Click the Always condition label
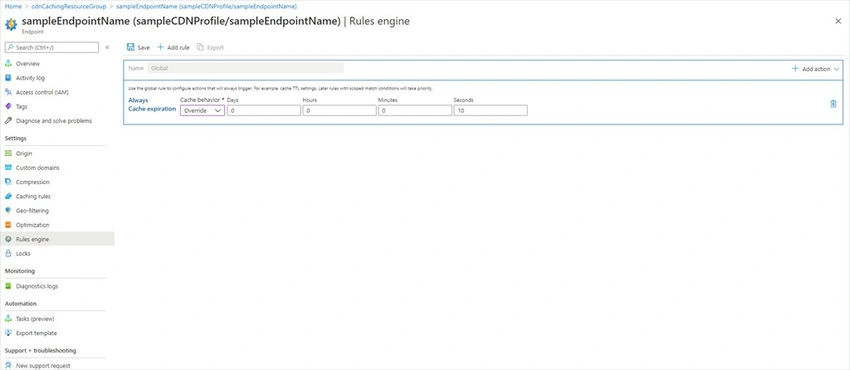Viewport: 850px width, 370px height. tap(138, 100)
